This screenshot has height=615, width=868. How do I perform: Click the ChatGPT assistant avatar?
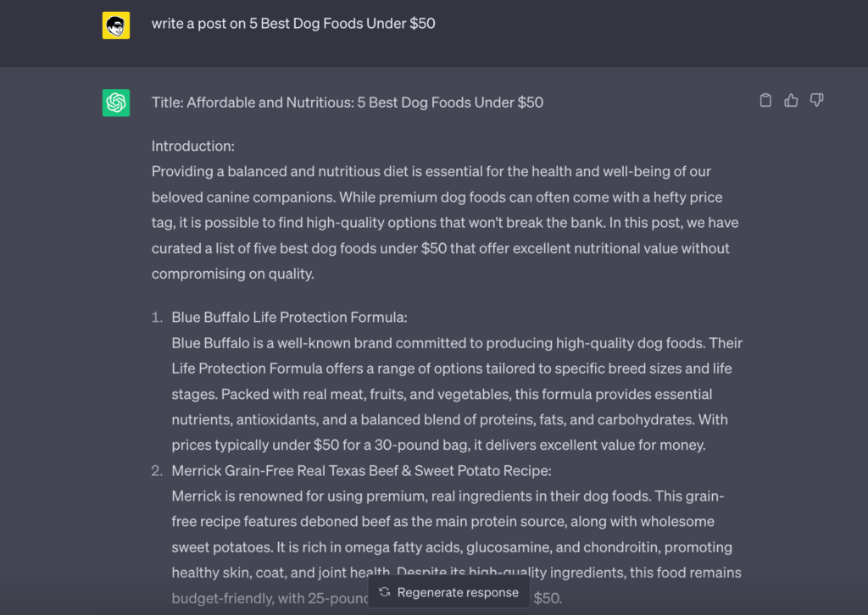coord(115,102)
